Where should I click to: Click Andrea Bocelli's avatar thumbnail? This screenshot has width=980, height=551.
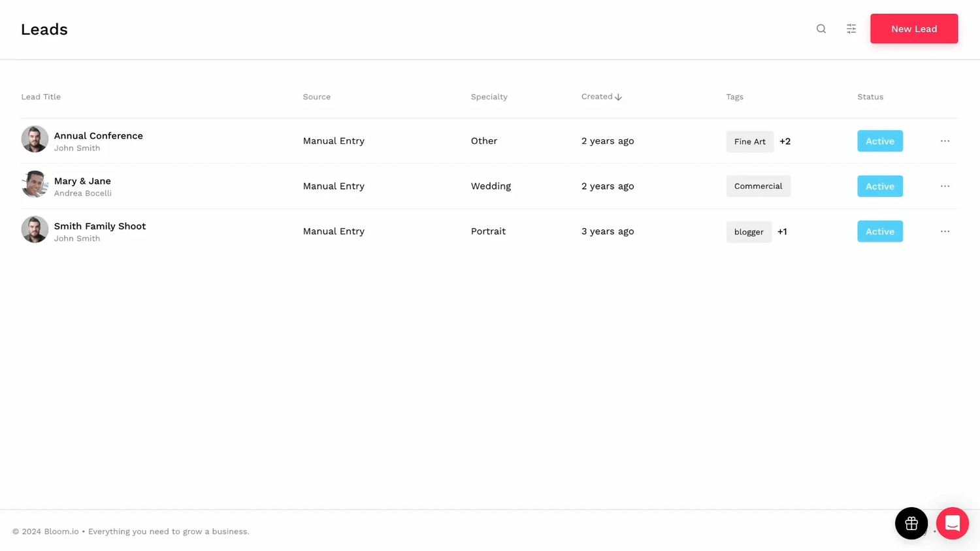pyautogui.click(x=34, y=184)
